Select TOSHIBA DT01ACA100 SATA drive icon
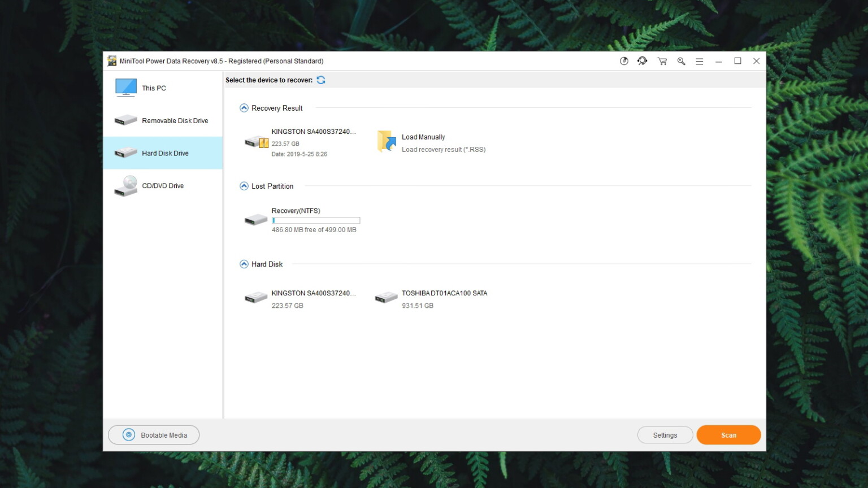This screenshot has height=488, width=868. 387,297
